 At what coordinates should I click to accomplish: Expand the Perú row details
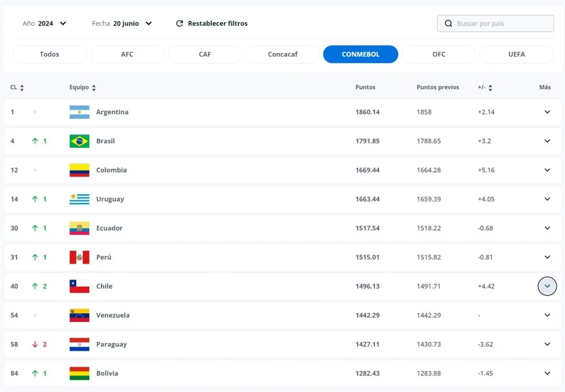pos(547,257)
